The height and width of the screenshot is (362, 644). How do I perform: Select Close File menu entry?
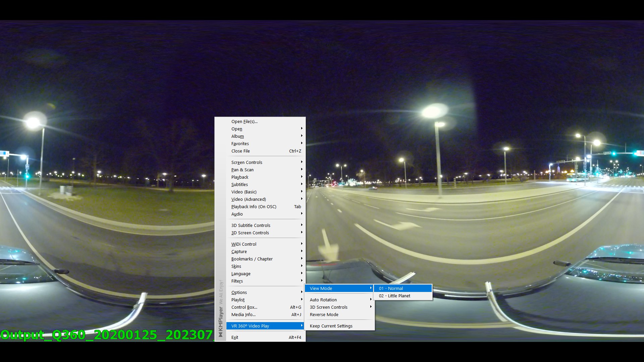265,151
